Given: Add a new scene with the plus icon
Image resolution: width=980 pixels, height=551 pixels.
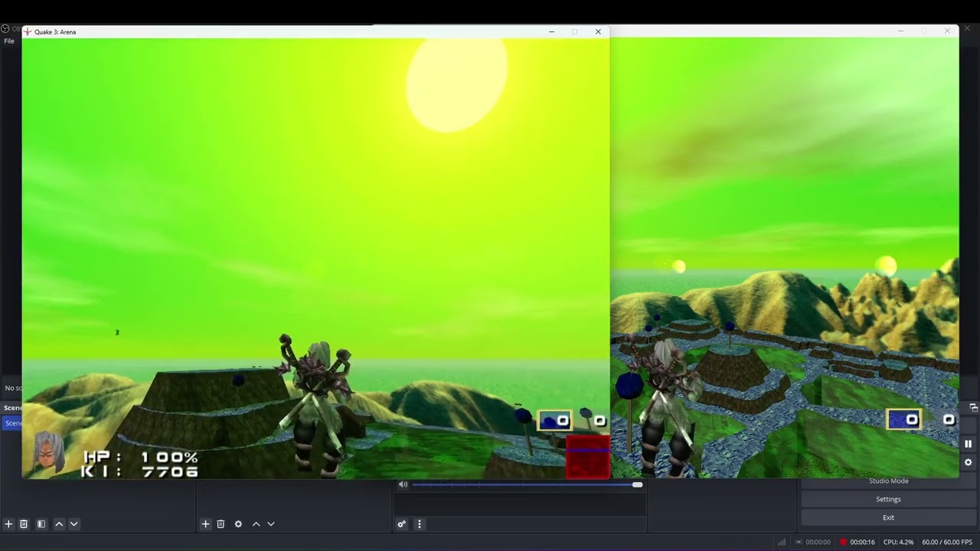Looking at the screenshot, I should [8, 524].
